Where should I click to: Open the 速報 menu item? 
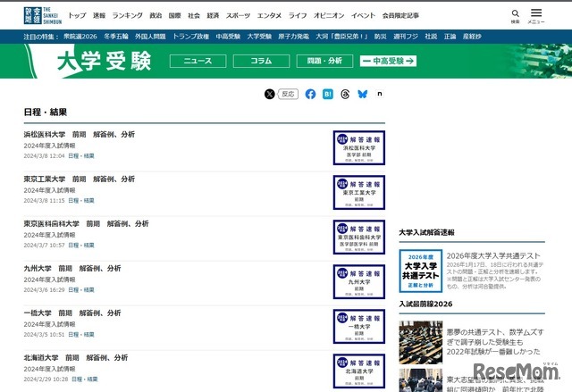click(x=99, y=15)
